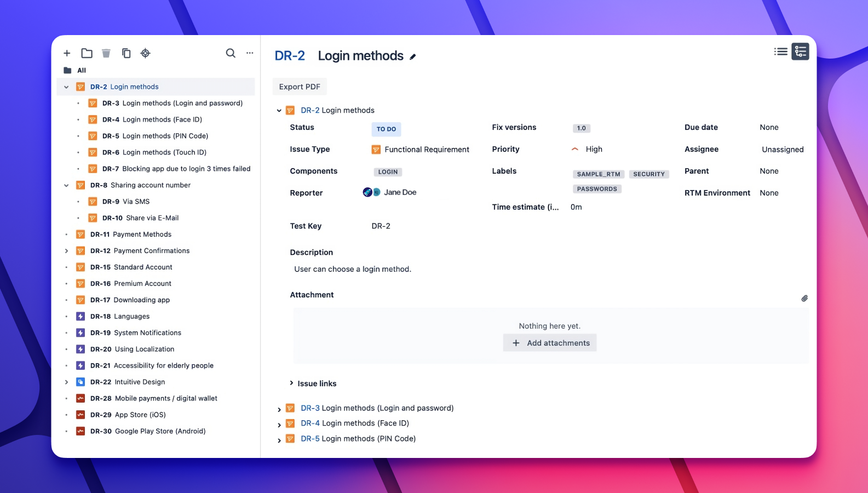
Task: Click the High priority arrow icon
Action: coord(575,149)
